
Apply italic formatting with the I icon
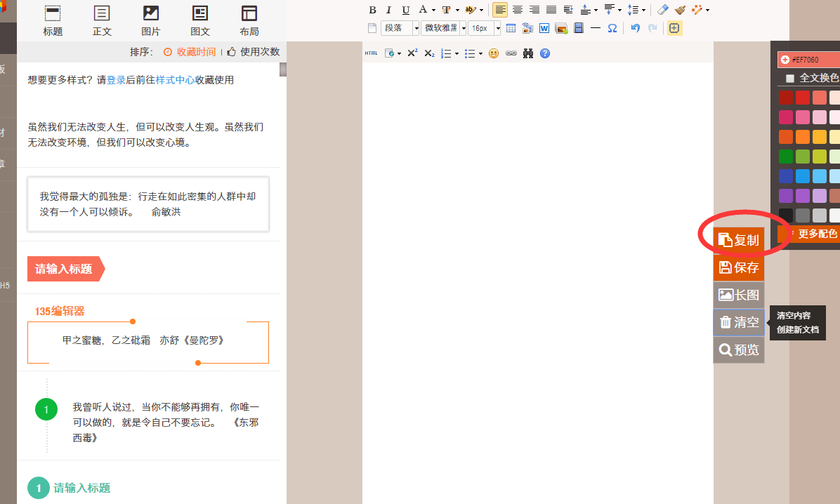pos(389,10)
